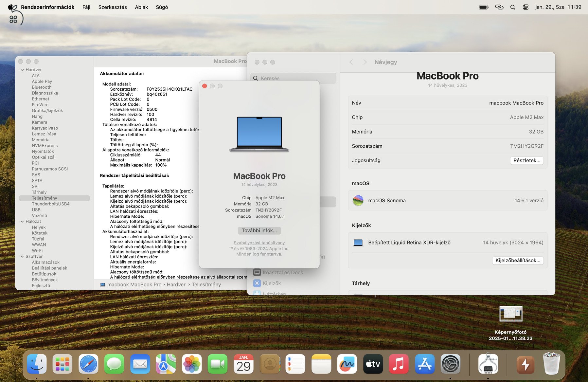Open the Trash in the Dock

click(551, 364)
